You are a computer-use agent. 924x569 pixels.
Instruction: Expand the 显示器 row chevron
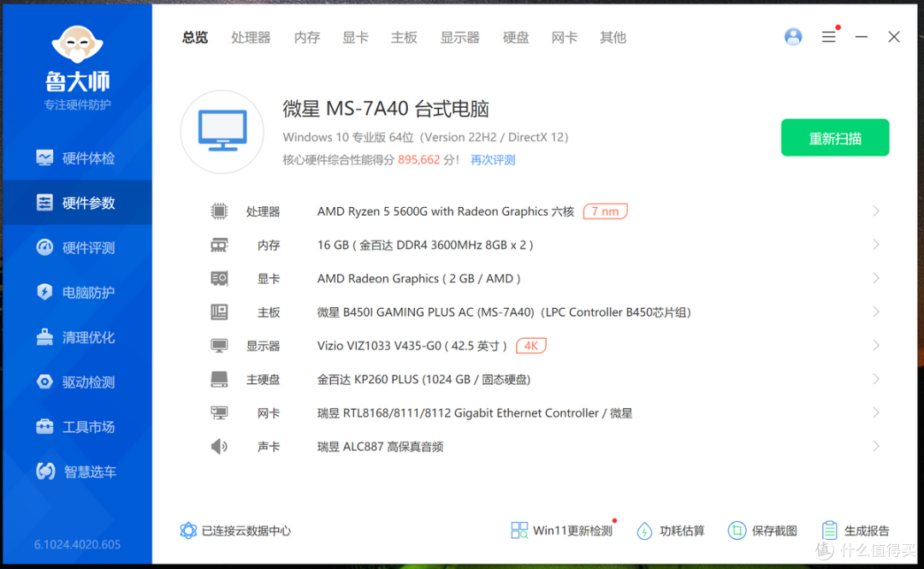(876, 346)
